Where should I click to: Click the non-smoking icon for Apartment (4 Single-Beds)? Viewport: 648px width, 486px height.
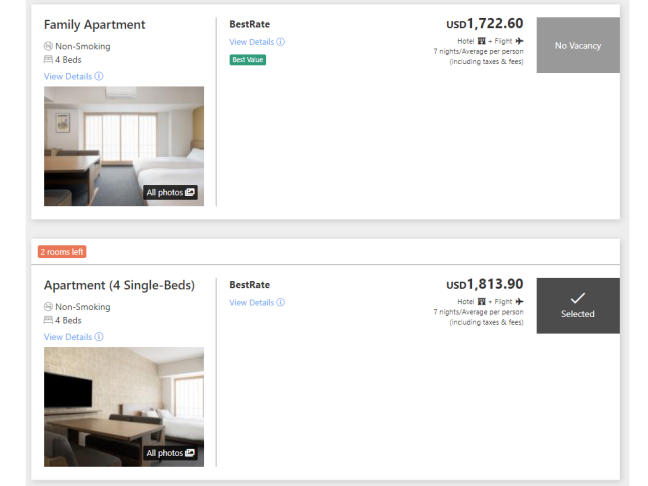point(48,307)
